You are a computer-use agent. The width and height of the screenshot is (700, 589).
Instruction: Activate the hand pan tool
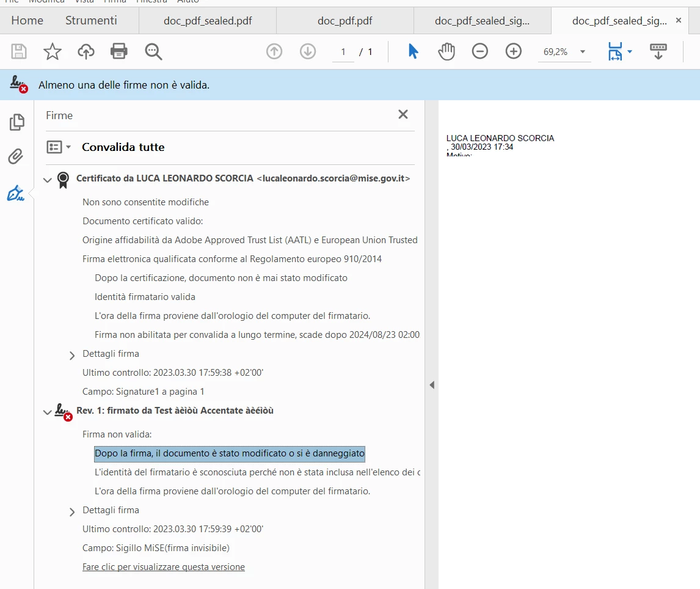point(447,51)
